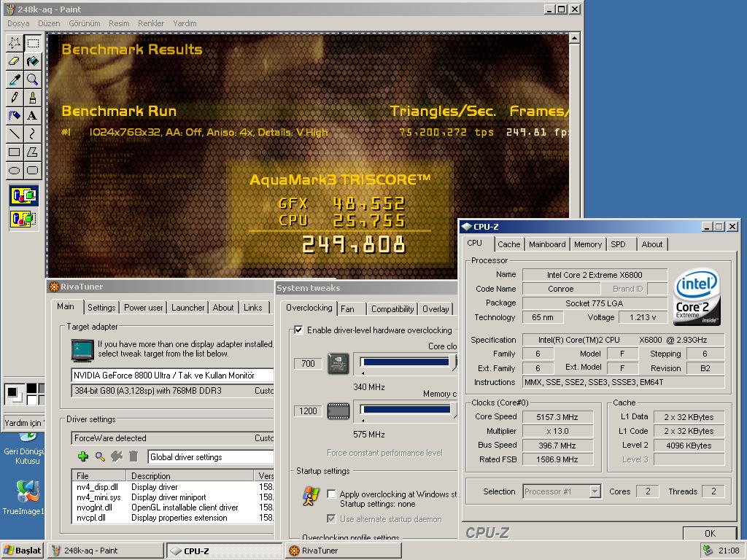Open the Processor #1 selection dropdown in CPU-Z
This screenshot has height=560, width=747.
[595, 491]
